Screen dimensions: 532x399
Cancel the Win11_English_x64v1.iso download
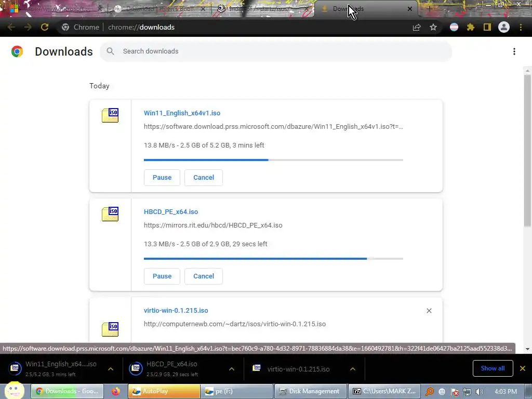[204, 178]
